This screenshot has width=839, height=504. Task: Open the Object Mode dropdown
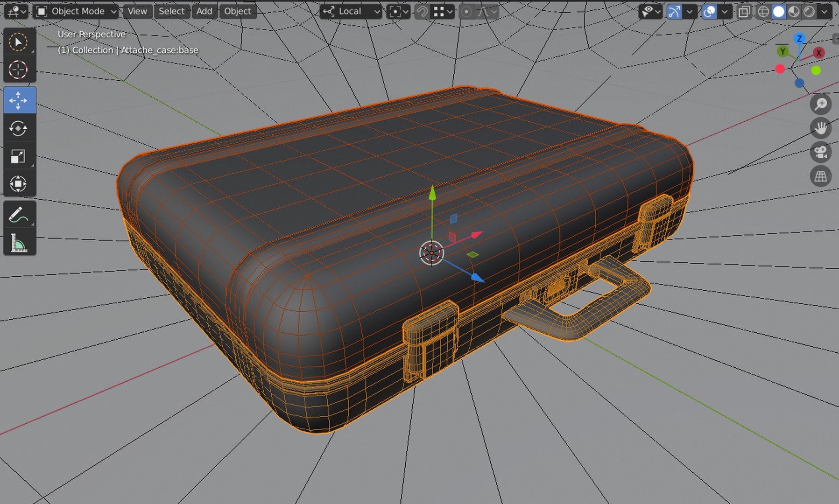click(x=76, y=12)
